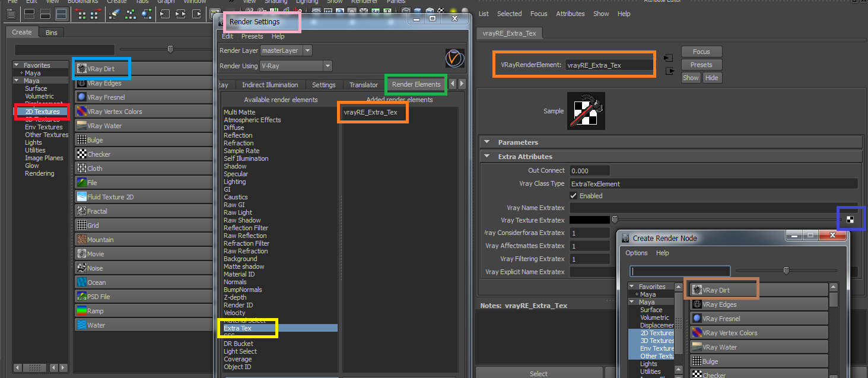Click the Hypershade Create panel VRay Water node
This screenshot has width=868, height=378.
(x=143, y=126)
